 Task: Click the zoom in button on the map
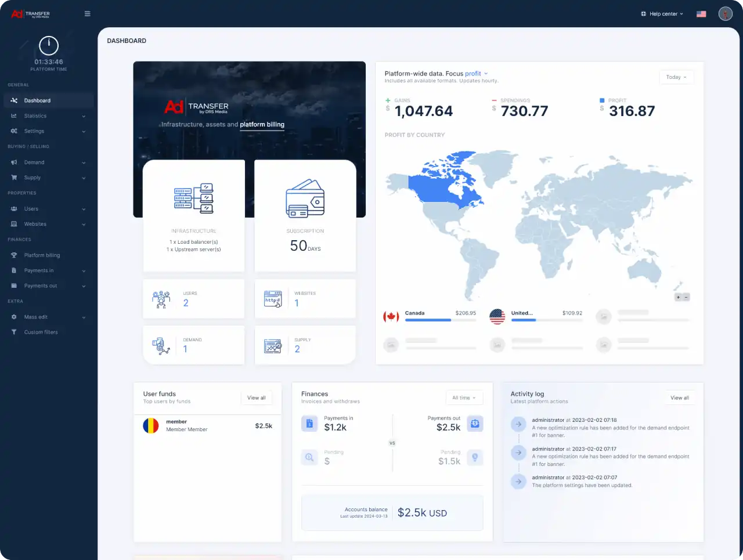click(x=677, y=297)
